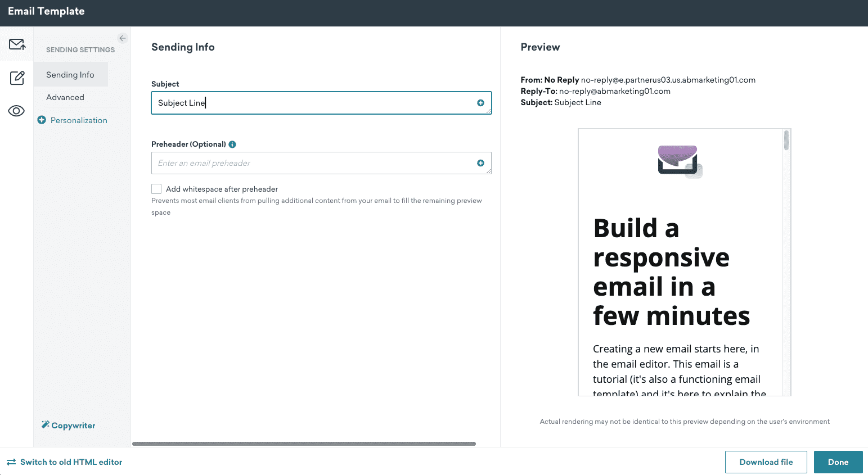Open the Personalization link
868x475 pixels.
click(x=79, y=120)
